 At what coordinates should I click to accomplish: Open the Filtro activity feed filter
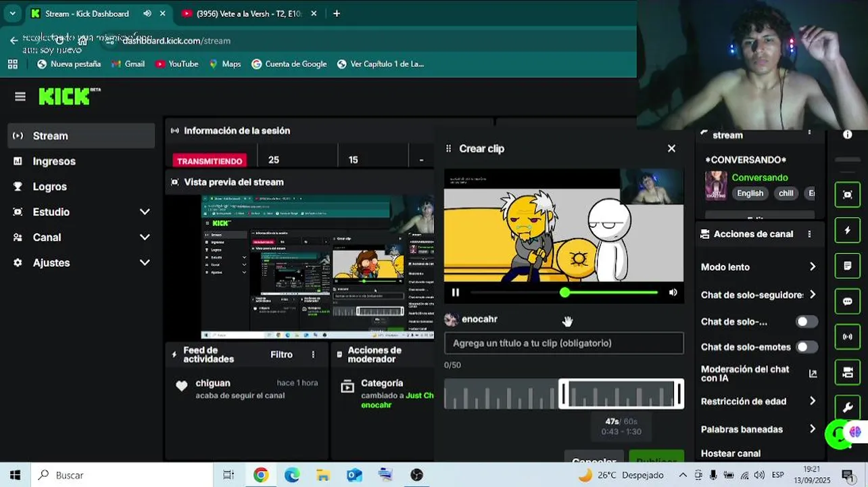(x=281, y=354)
